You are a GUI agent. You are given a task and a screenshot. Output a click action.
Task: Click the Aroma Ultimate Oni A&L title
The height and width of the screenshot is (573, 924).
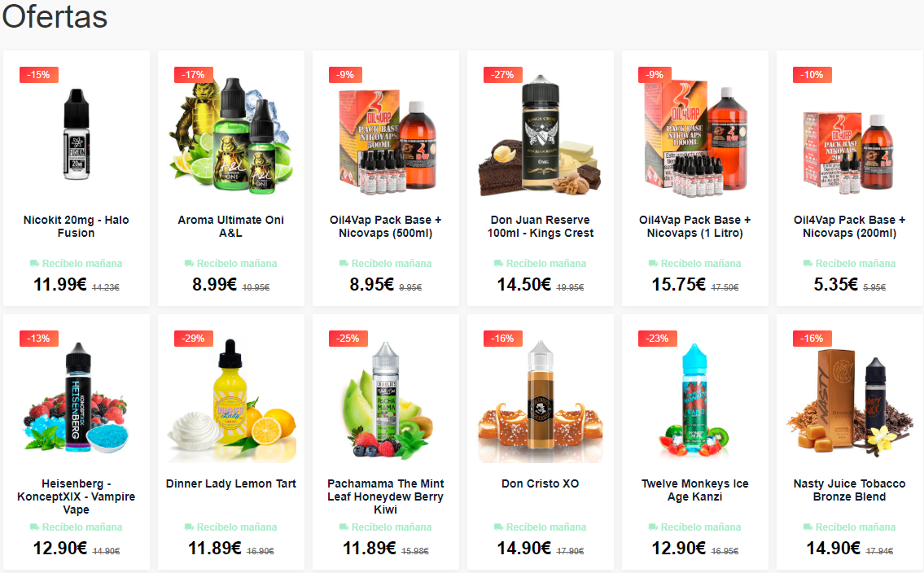[x=231, y=226]
